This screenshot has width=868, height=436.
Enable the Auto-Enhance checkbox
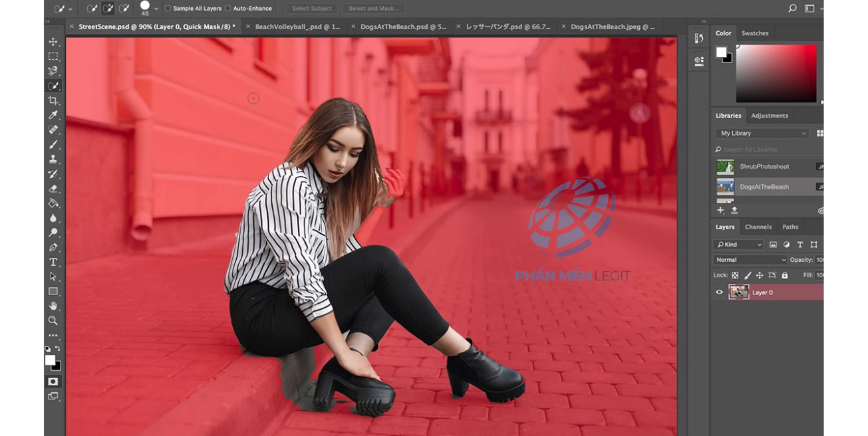[x=228, y=9]
